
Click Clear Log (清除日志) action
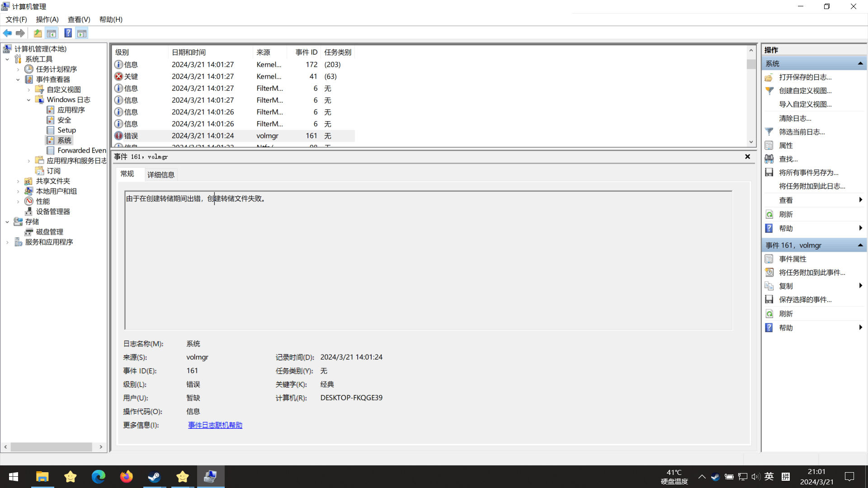tap(795, 118)
